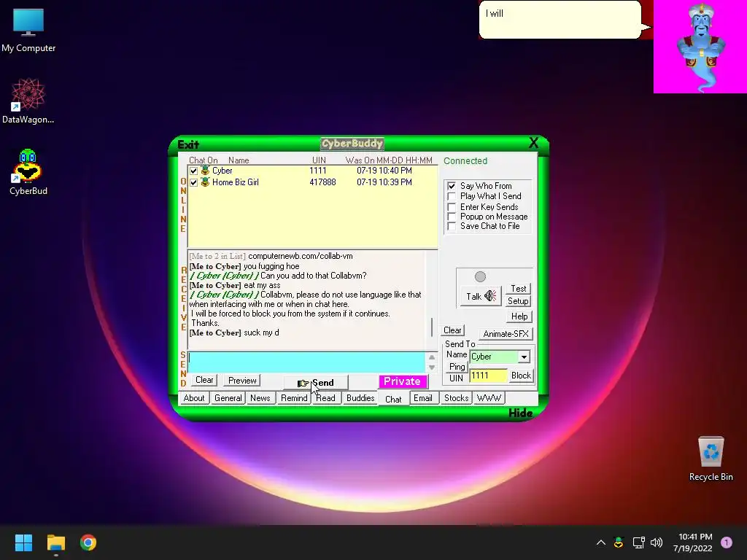
Task: Select the Chat tab
Action: point(393,399)
